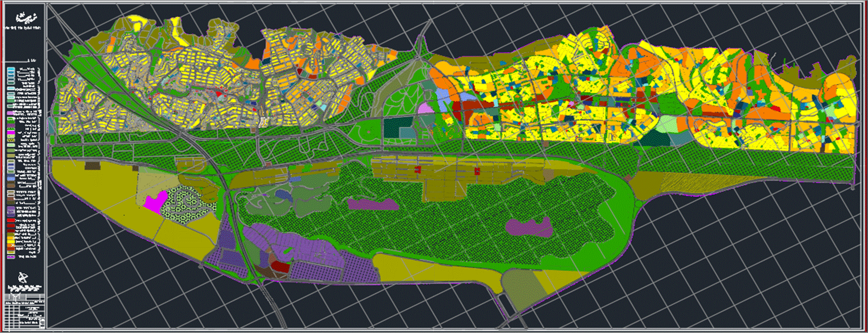Screen dimensions: 868x333
Task: Click the magenta swatch in the legend
Action: (x=11, y=133)
